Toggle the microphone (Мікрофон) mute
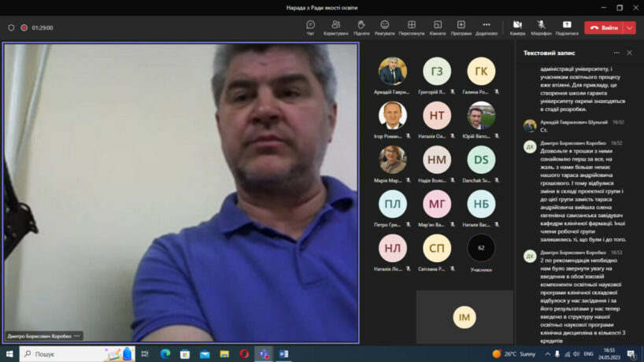 click(541, 27)
